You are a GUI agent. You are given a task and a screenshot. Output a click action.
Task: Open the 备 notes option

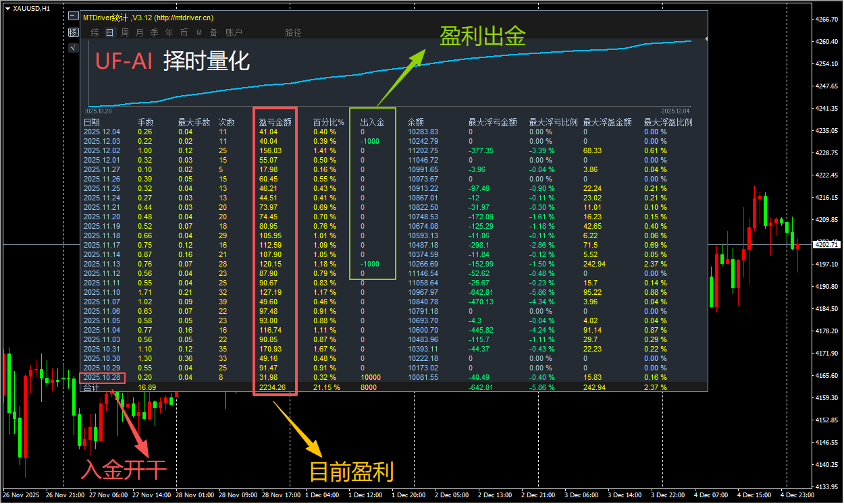point(213,32)
